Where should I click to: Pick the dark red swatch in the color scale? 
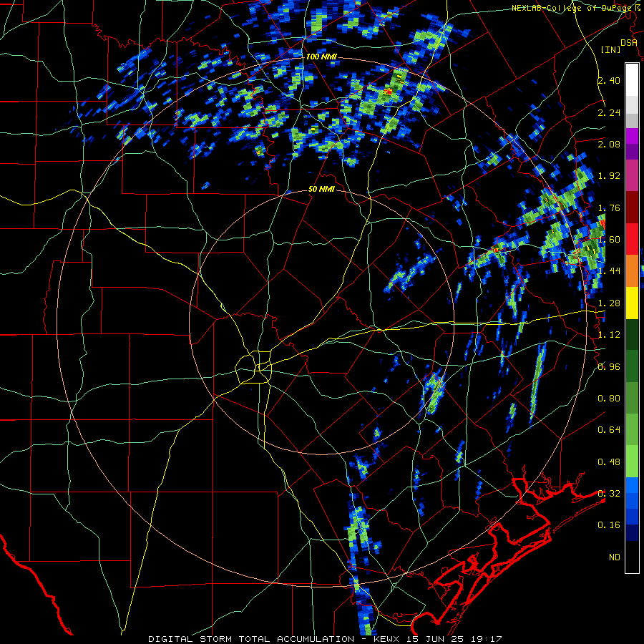[x=632, y=208]
